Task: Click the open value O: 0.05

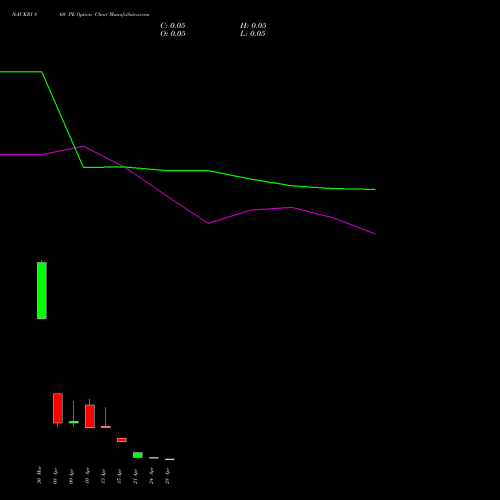Action: coord(173,34)
